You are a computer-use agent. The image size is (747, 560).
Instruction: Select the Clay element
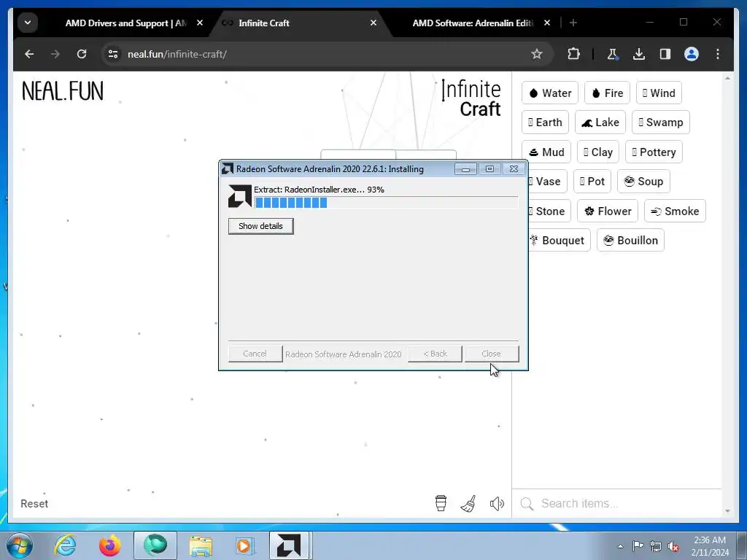click(x=598, y=152)
